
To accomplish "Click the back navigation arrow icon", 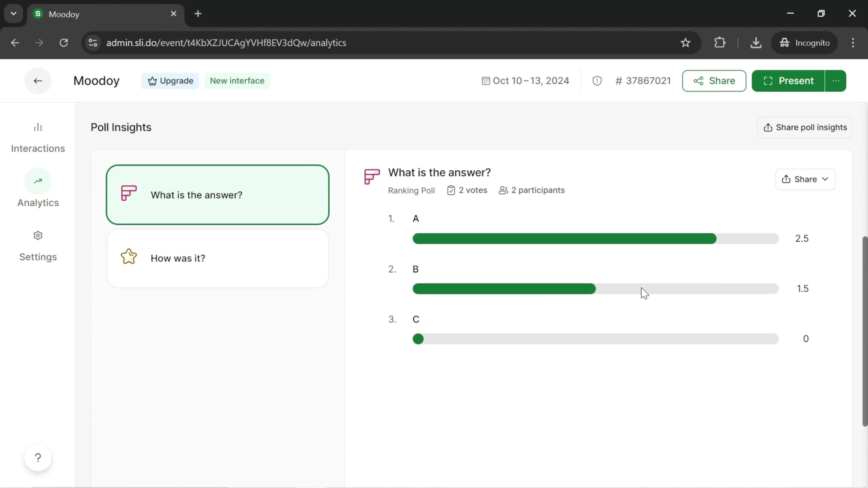I will (37, 80).
